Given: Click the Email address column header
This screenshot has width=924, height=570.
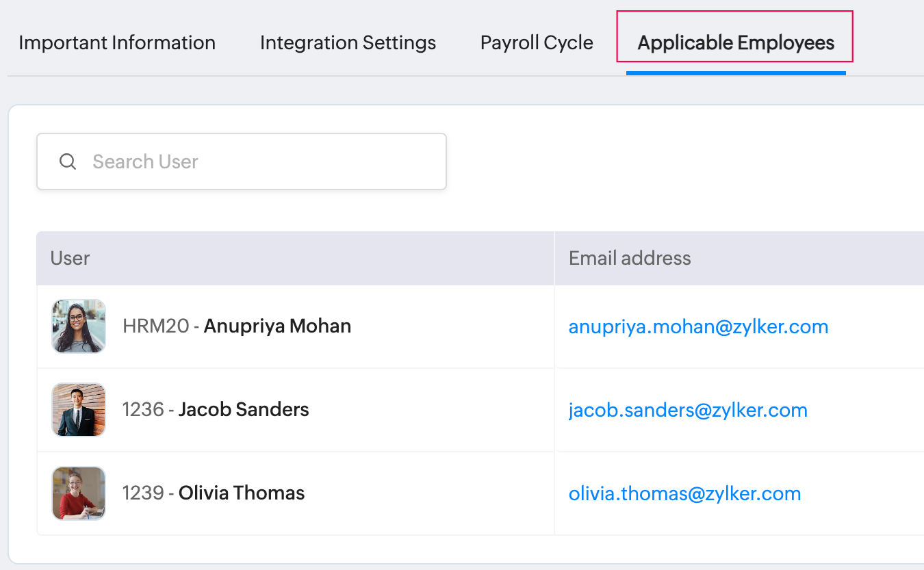Looking at the screenshot, I should click(x=630, y=258).
